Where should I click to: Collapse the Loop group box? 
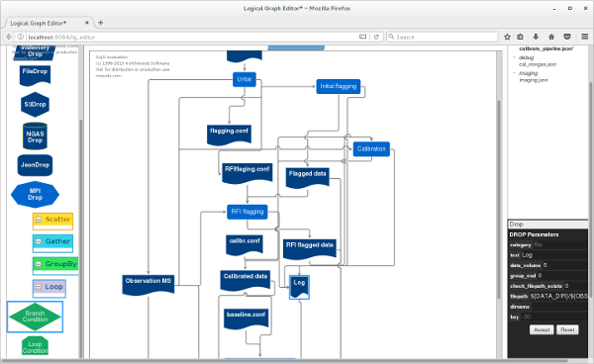pyautogui.click(x=39, y=287)
